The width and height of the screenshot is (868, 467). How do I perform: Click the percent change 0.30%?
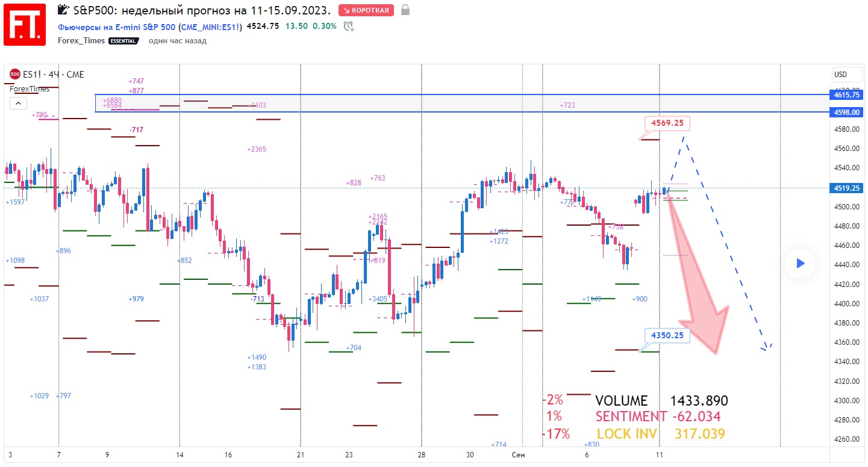coord(325,26)
